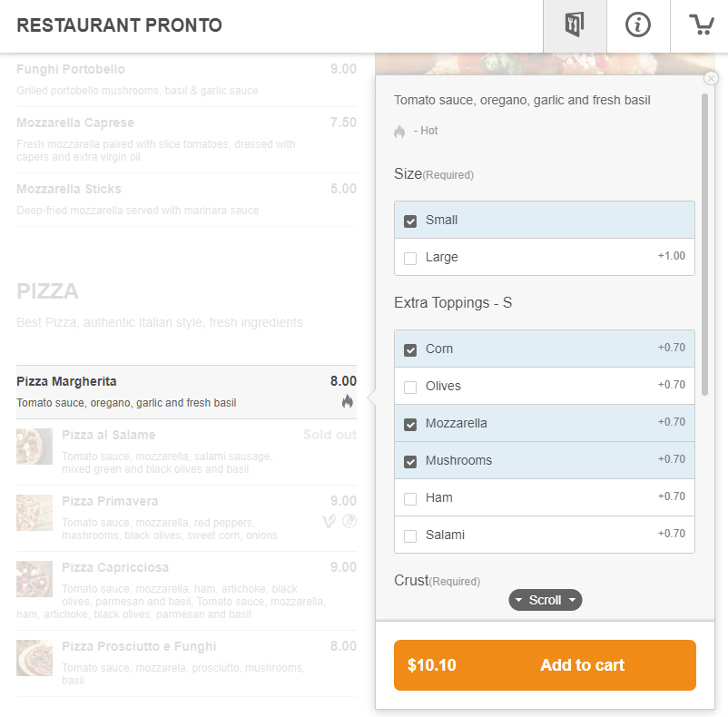Open the Pizza Primavera menu item
728x717 pixels.
[111, 501]
